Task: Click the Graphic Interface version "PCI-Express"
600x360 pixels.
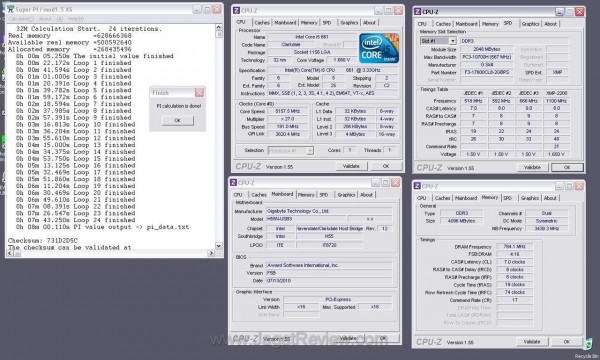Action: [338, 299]
